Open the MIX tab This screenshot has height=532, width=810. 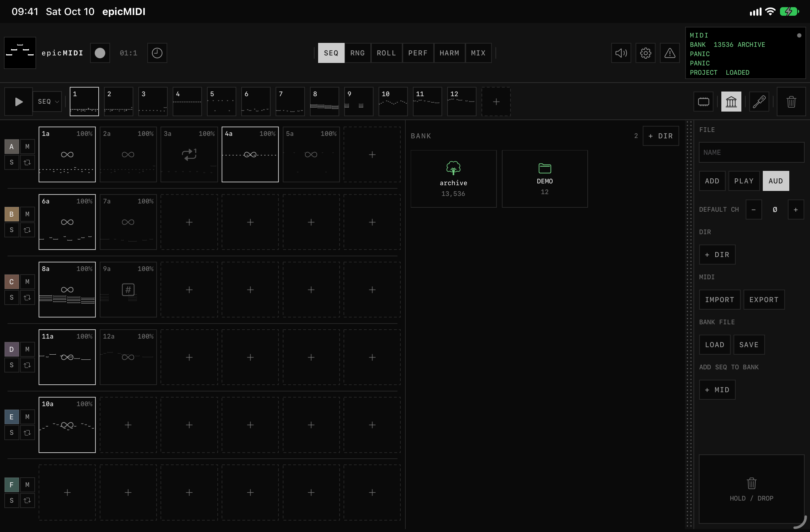coord(478,53)
